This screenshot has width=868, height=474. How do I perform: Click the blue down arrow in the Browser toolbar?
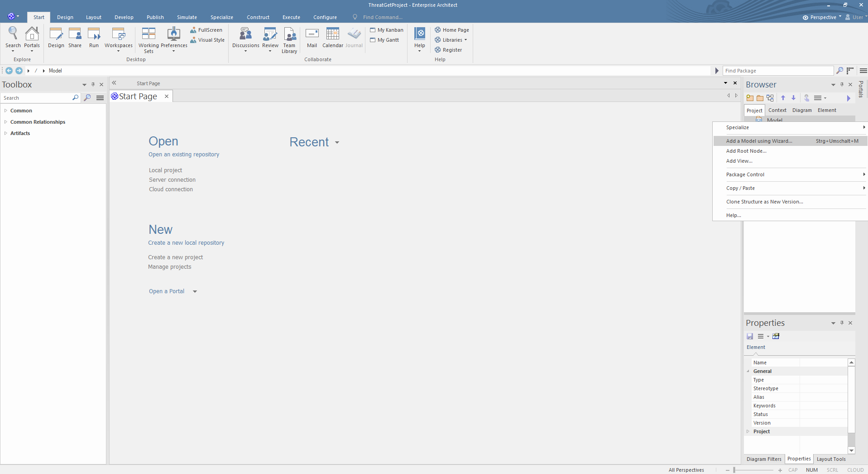tap(793, 98)
